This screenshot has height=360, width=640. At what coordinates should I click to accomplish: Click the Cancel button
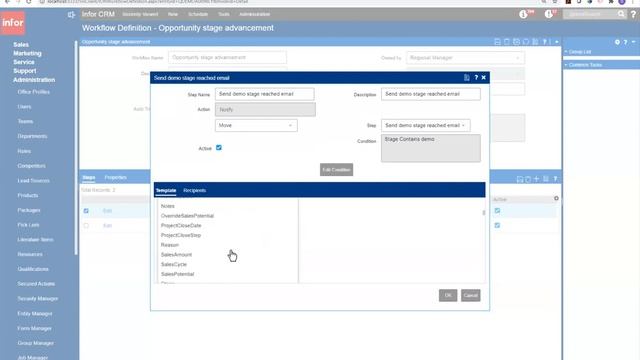point(471,296)
